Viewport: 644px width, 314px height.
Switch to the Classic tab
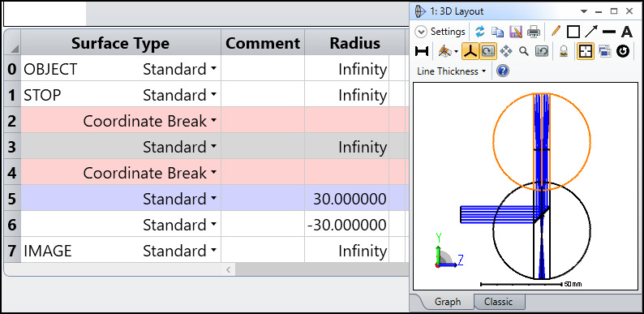coord(498,302)
